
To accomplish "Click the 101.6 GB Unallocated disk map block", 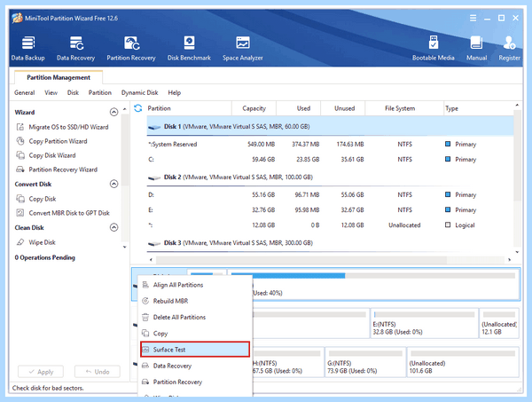I will [x=463, y=362].
